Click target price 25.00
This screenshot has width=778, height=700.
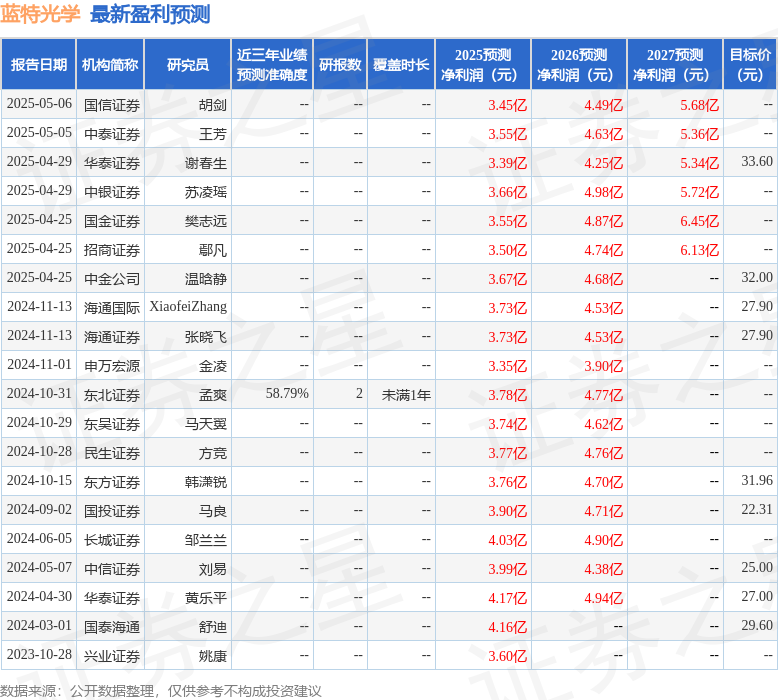(757, 568)
